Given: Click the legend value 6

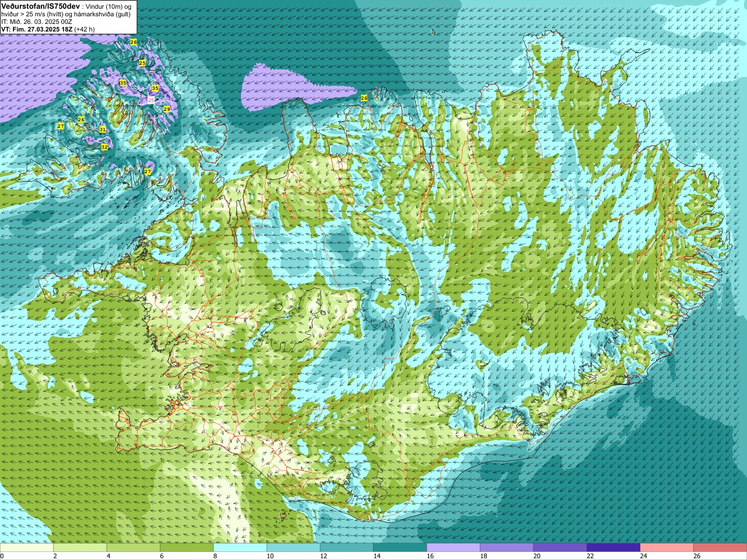Looking at the screenshot, I should point(162,556).
